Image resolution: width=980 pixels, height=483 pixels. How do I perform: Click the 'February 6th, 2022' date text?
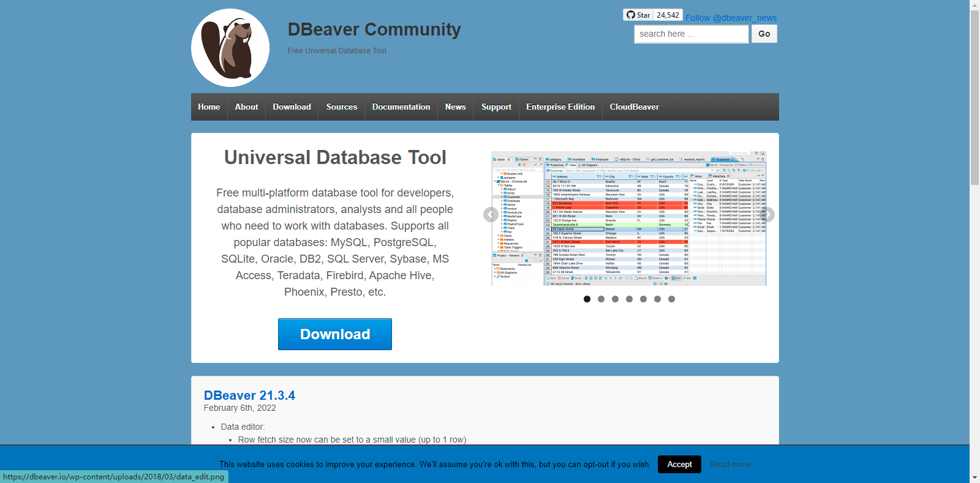pos(240,408)
